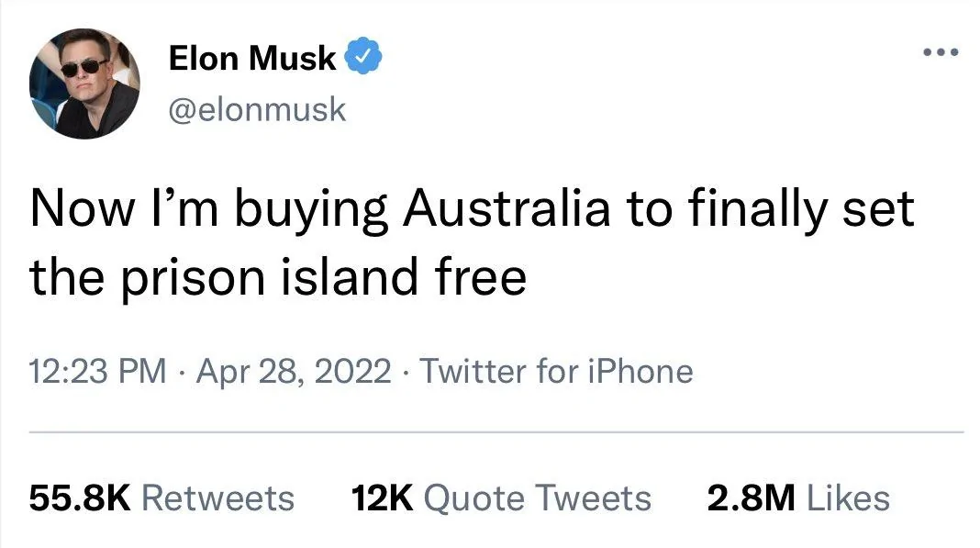Click the Elon Musk display name
Screen dimensions: 980x548
click(252, 57)
